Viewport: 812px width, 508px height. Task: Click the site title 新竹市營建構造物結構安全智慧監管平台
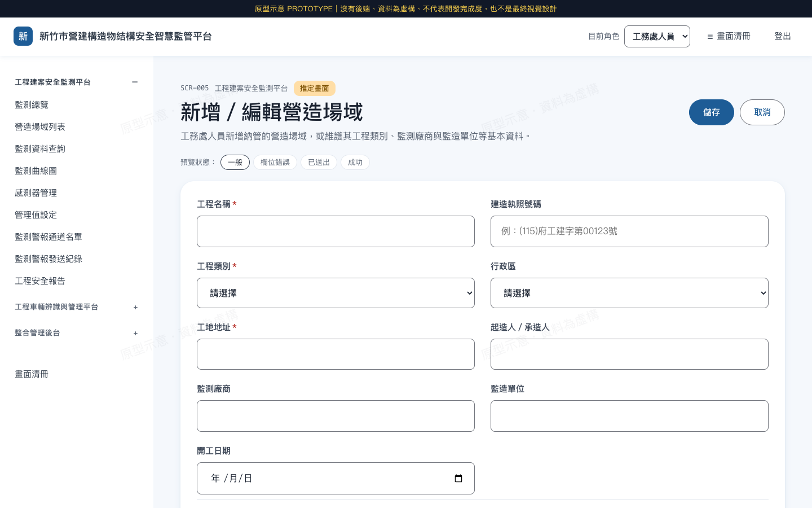(x=126, y=36)
